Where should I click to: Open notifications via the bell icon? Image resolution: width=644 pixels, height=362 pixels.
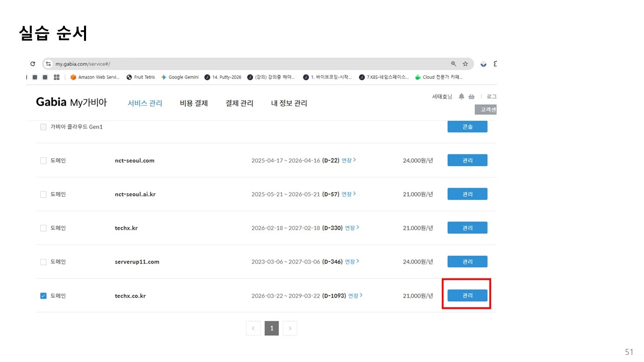pos(461,97)
